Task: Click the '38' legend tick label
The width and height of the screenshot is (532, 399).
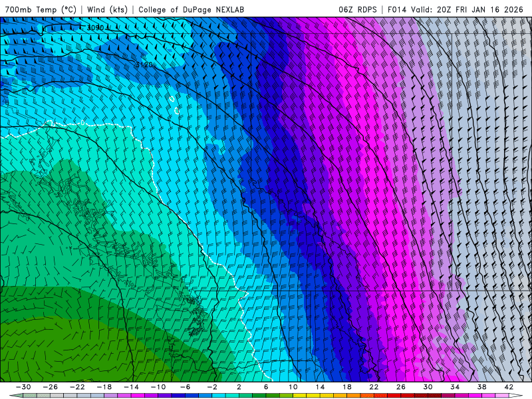Action: click(x=481, y=387)
